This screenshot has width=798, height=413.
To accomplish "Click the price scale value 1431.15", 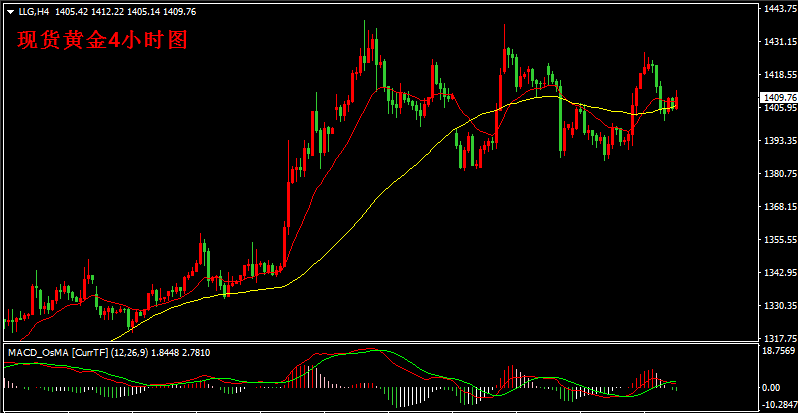I will 780,42.
